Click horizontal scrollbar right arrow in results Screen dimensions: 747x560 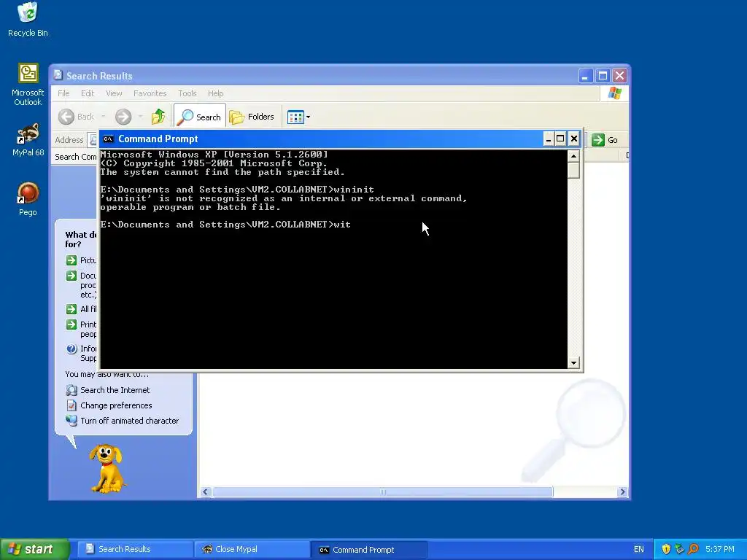pyautogui.click(x=622, y=492)
